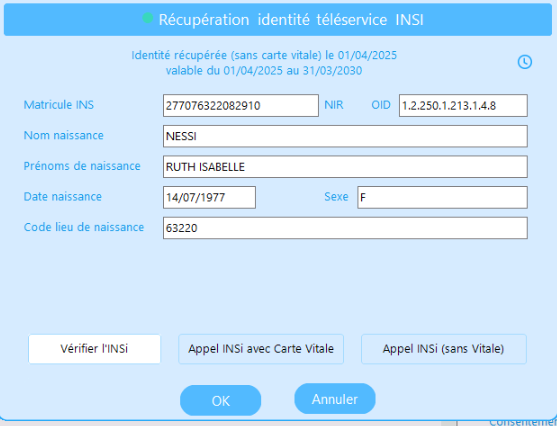Open the clock history icon
The image size is (557, 426).
click(x=524, y=62)
